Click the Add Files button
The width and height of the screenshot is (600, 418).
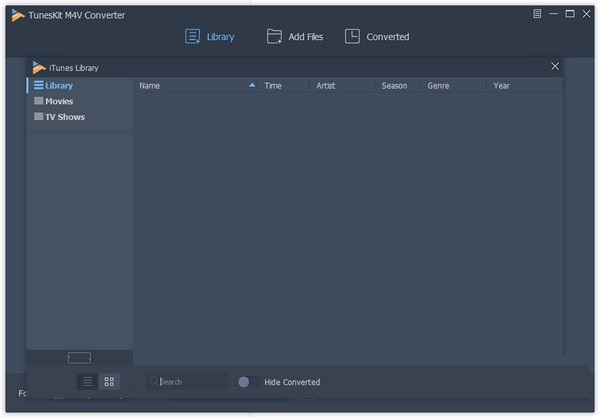[295, 37]
